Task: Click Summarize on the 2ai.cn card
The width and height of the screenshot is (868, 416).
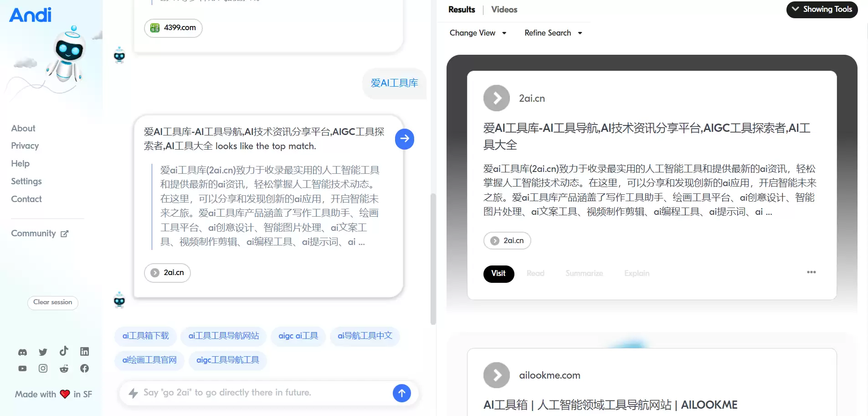Action: [584, 273]
